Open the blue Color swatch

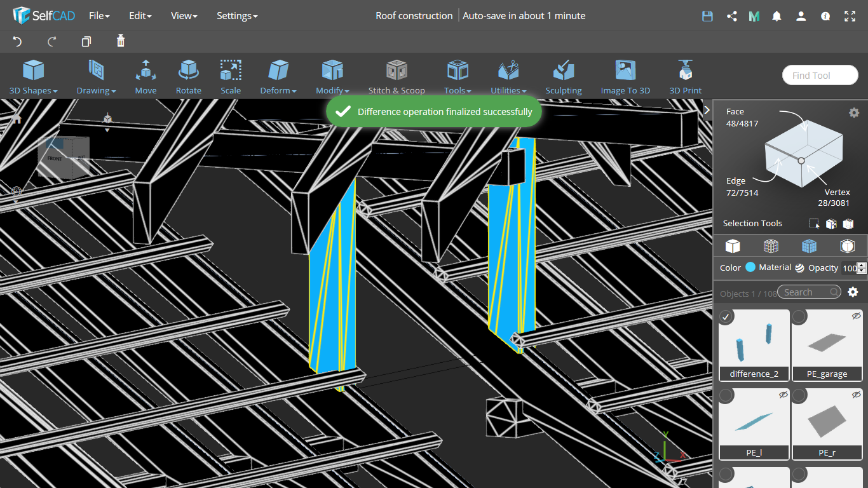point(750,268)
